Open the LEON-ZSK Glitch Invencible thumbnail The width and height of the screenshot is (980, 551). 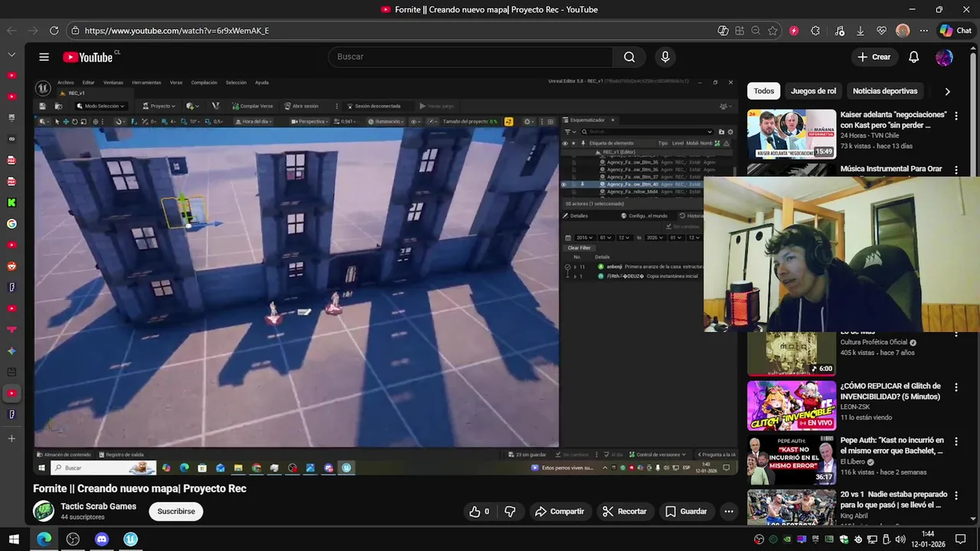pos(792,406)
